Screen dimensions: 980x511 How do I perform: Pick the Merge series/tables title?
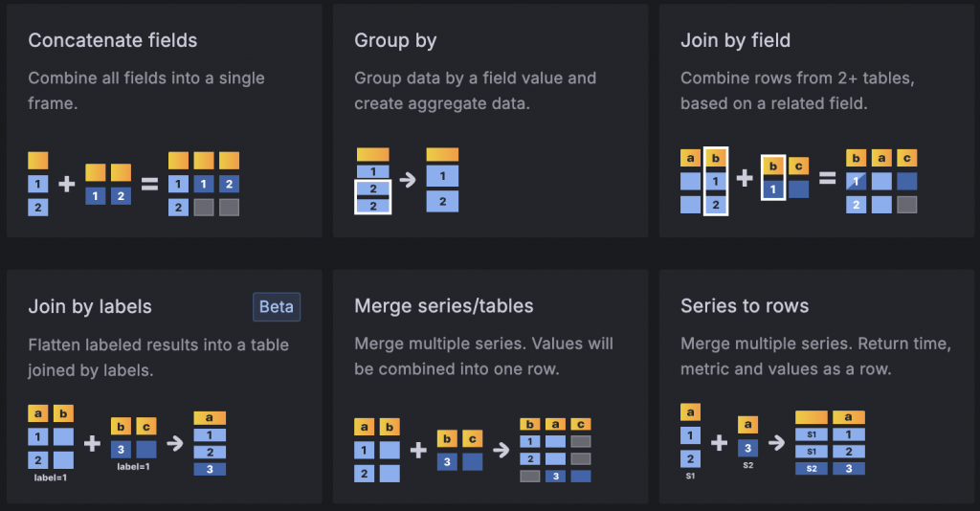click(x=443, y=306)
